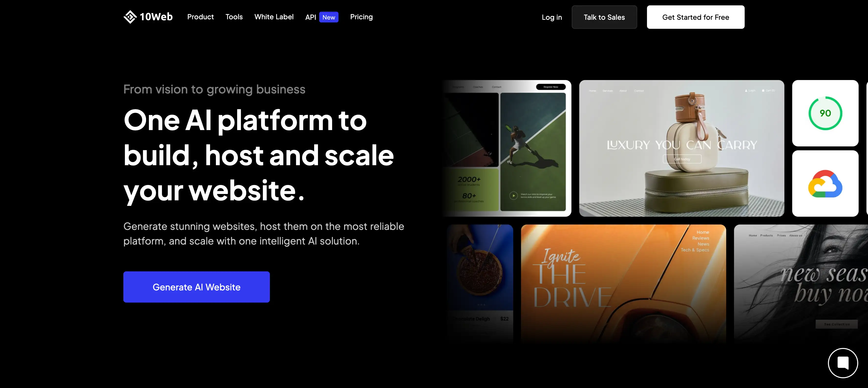This screenshot has width=868, height=388.
Task: Click the Log in link
Action: pos(552,17)
